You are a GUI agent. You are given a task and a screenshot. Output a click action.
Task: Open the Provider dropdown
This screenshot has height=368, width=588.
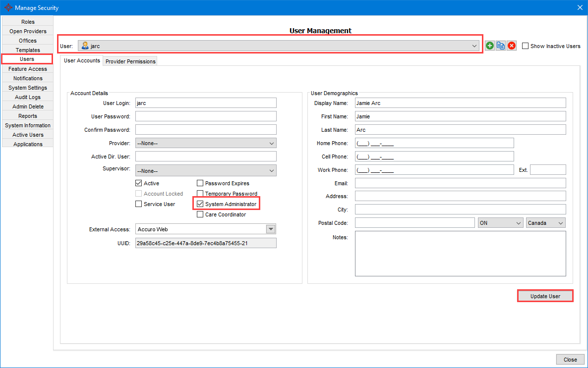point(271,142)
